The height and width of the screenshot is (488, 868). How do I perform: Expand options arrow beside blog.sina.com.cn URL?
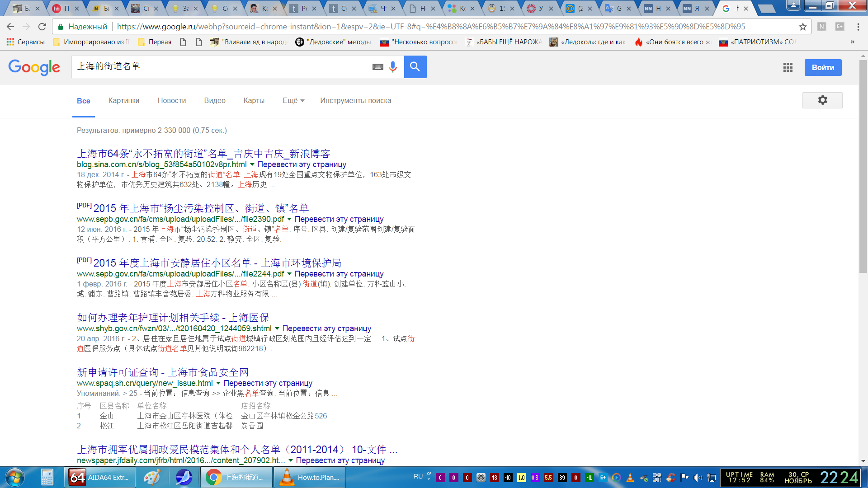pos(252,164)
